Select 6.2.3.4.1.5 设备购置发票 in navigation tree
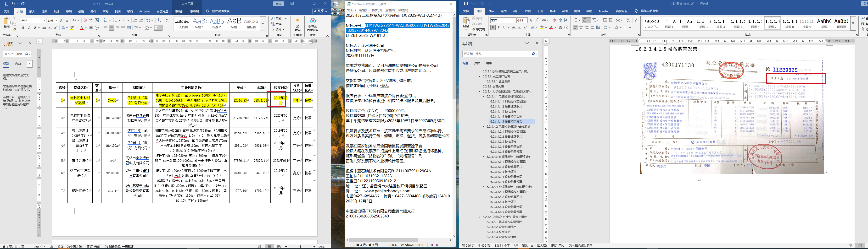The image size is (868, 249). point(506,121)
